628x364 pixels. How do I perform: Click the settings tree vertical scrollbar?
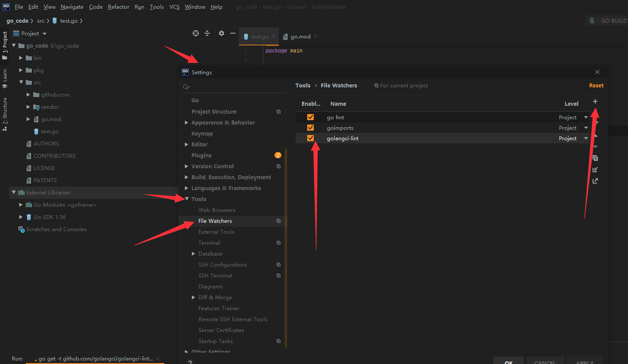tap(286, 247)
